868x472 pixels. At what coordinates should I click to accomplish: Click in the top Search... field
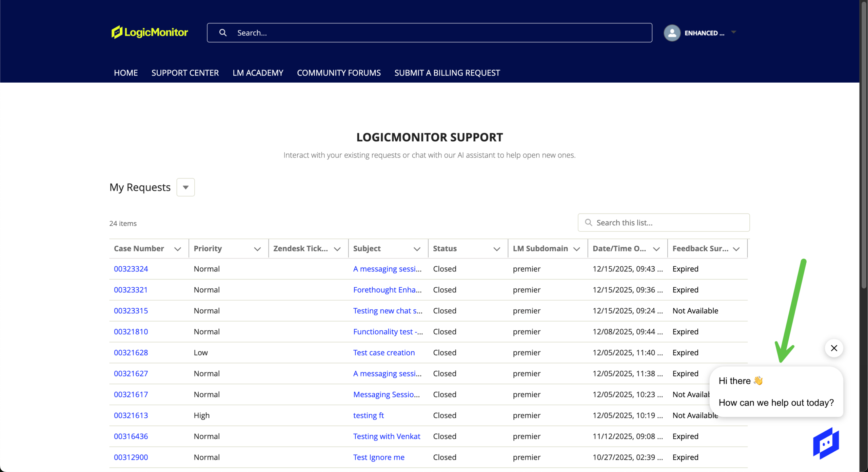[x=429, y=33]
